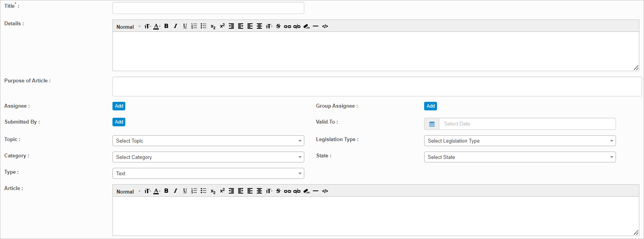Click Add button for Group Assignee
Screen dimensions: 644x239
[x=430, y=106]
